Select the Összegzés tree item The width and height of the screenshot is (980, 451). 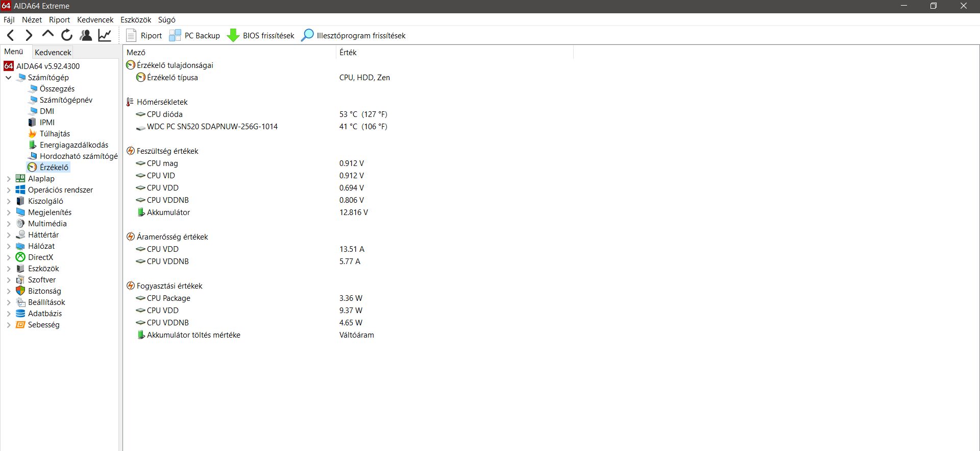57,89
